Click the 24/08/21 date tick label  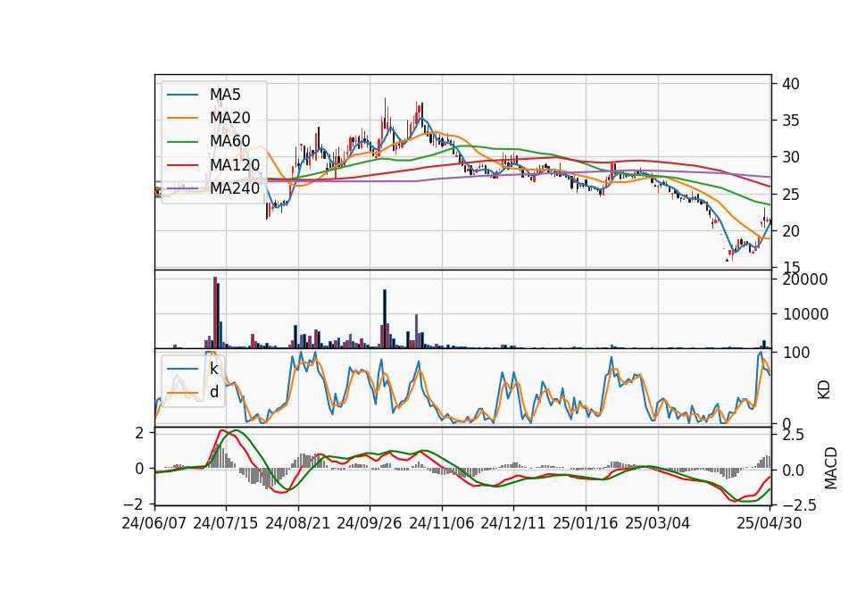pos(298,523)
